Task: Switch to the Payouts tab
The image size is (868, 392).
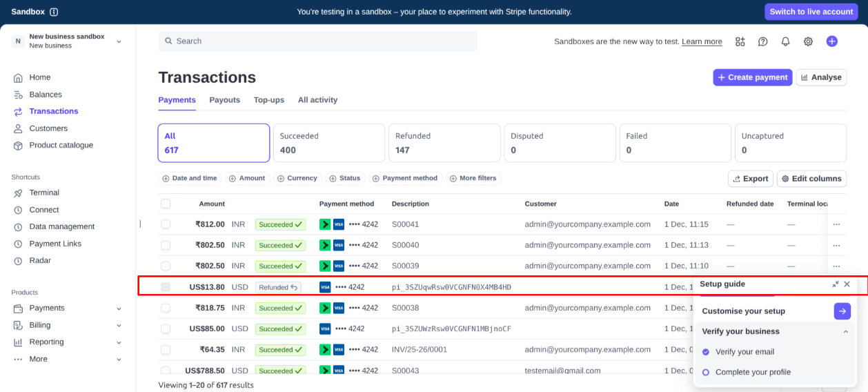Action: (225, 100)
